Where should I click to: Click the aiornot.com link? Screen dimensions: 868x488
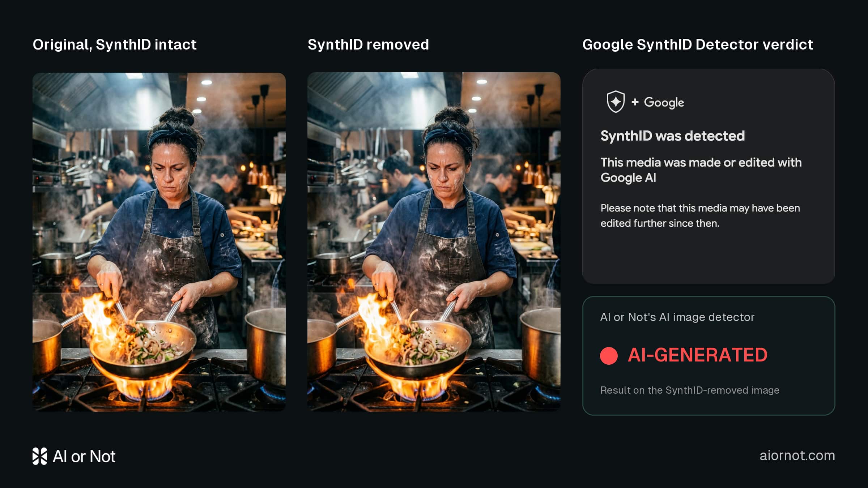point(797,455)
